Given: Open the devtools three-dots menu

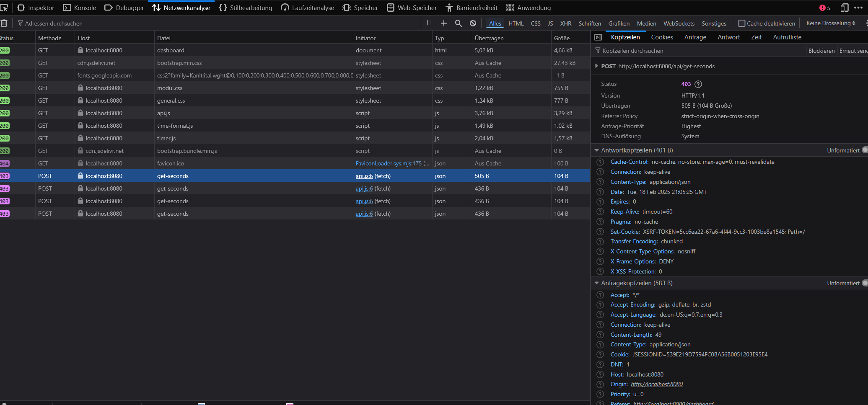Looking at the screenshot, I should 858,8.
